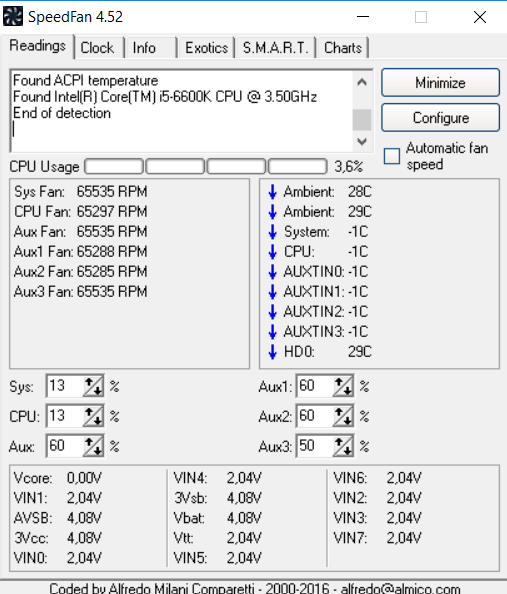Image resolution: width=507 pixels, height=594 pixels.
Task: Switch to the Exotics tab
Action: coord(207,48)
